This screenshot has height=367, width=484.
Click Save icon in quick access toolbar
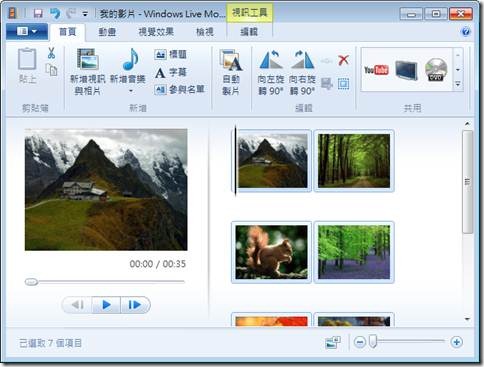coord(38,13)
